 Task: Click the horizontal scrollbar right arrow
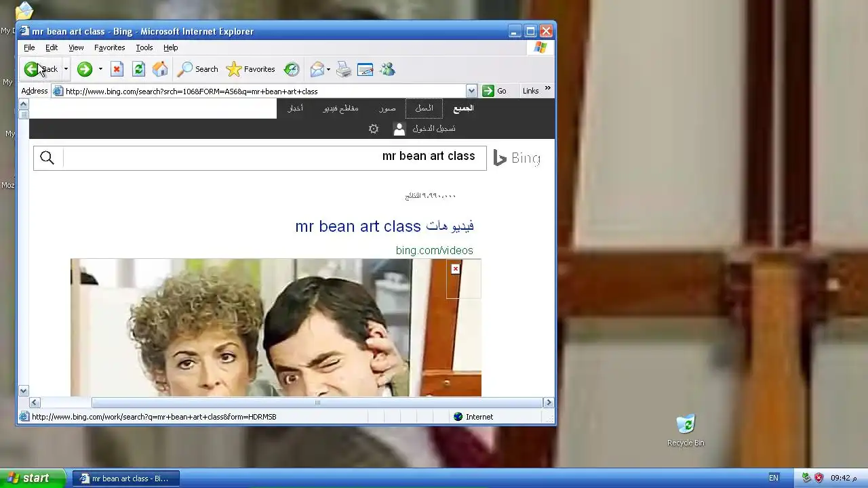pyautogui.click(x=549, y=403)
